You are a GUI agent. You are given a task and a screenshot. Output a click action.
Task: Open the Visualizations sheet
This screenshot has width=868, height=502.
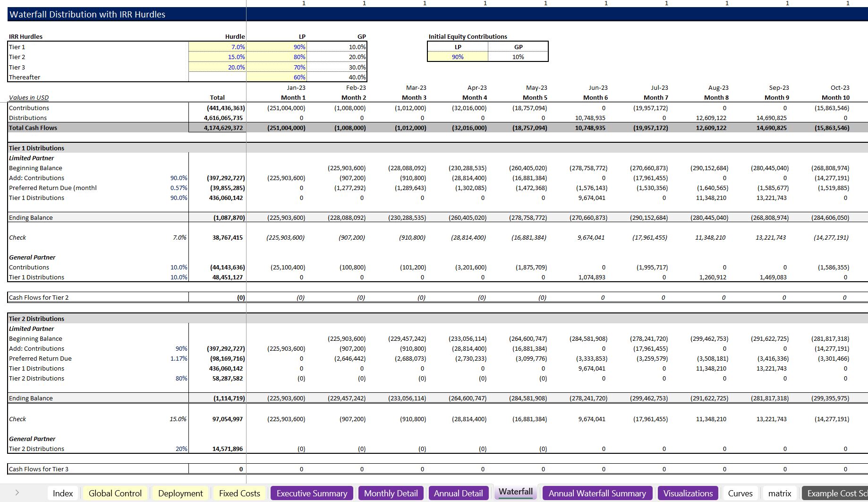pyautogui.click(x=688, y=493)
